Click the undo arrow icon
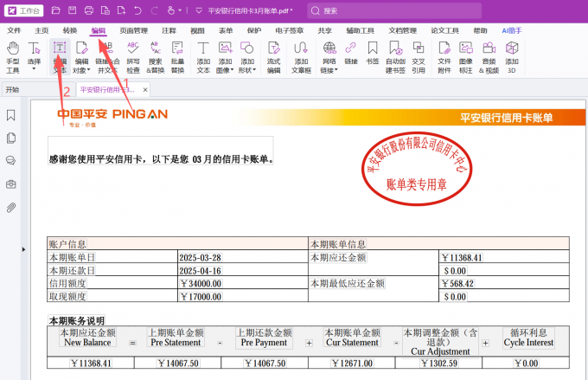The width and height of the screenshot is (588, 380). (x=137, y=10)
